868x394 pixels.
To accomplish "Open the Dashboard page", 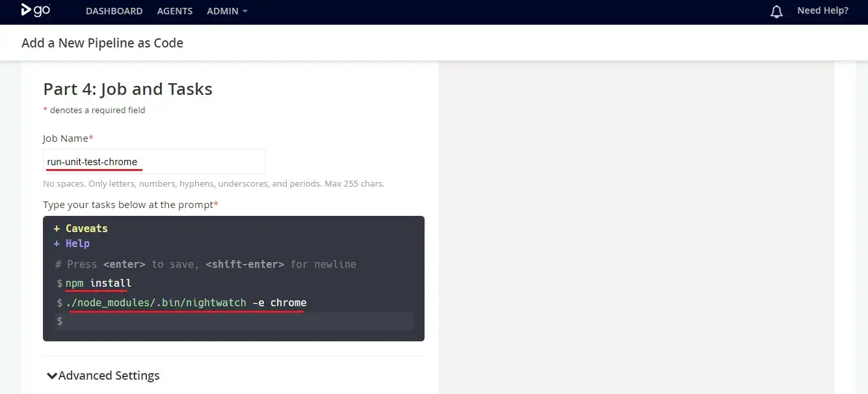I will tap(114, 11).
